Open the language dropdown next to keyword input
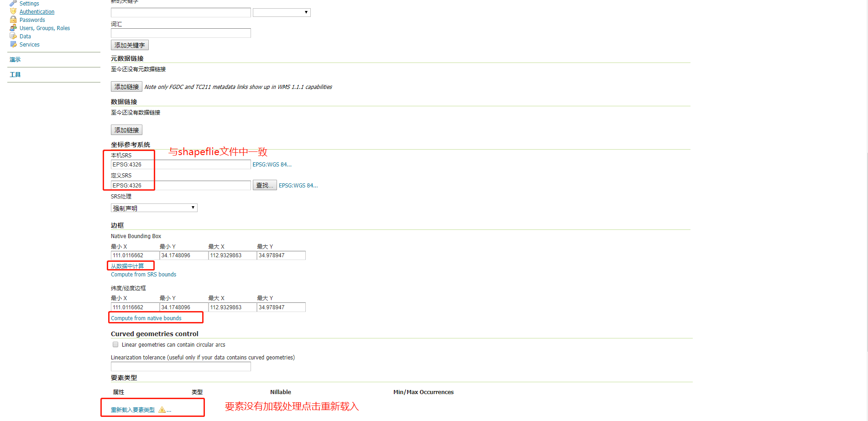The image size is (868, 421). 281,12
